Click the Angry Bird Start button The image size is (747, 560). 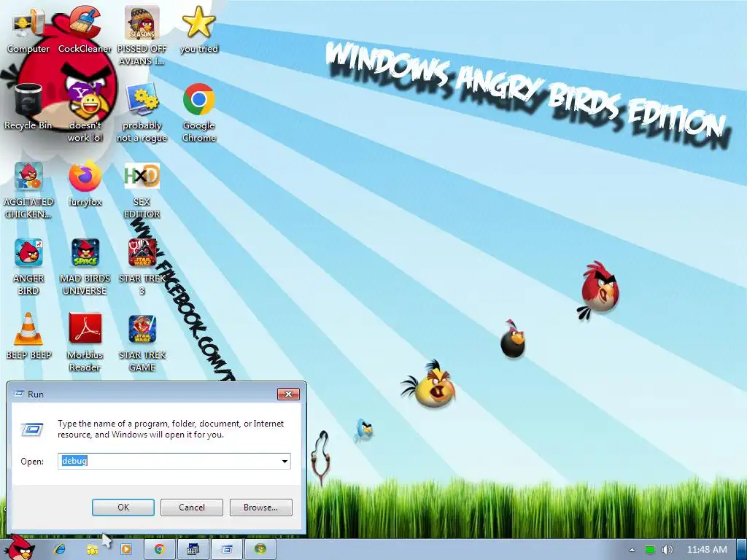21,548
